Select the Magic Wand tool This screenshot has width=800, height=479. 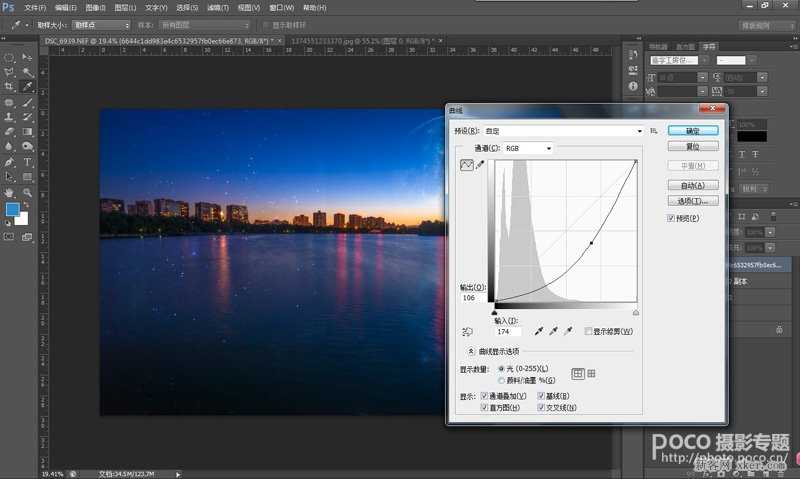coord(27,72)
